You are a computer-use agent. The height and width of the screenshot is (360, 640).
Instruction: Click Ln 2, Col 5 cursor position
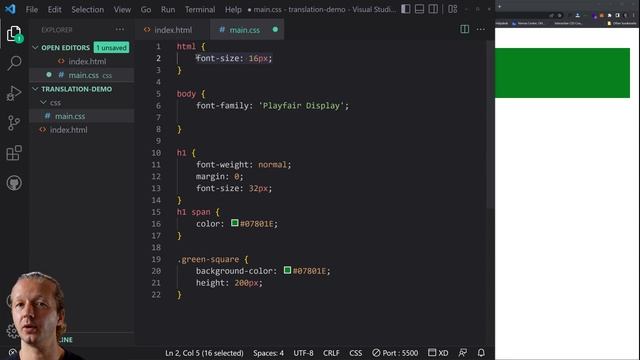(x=204, y=353)
